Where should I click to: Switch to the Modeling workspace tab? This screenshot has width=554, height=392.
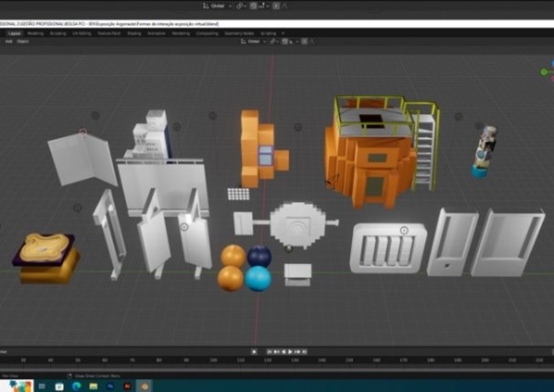(35, 33)
